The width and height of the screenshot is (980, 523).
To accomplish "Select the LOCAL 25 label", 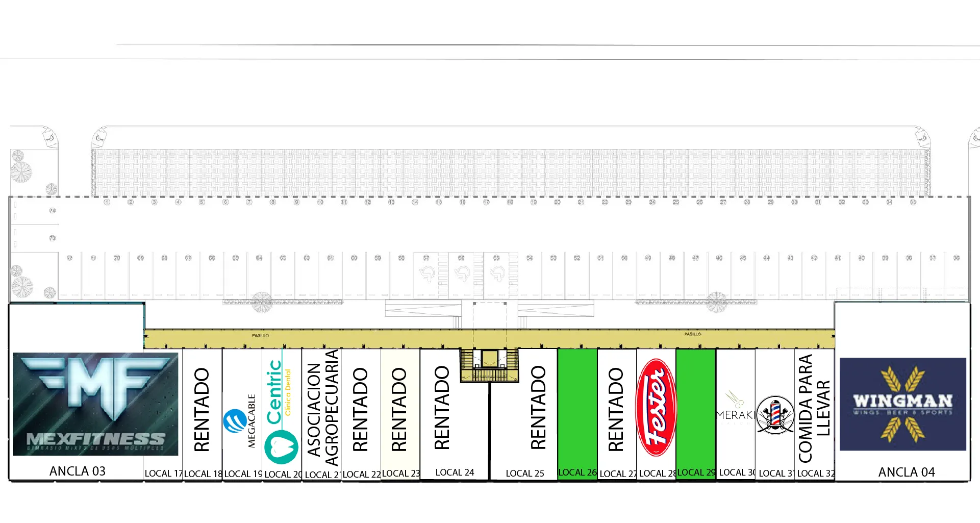I will point(525,473).
